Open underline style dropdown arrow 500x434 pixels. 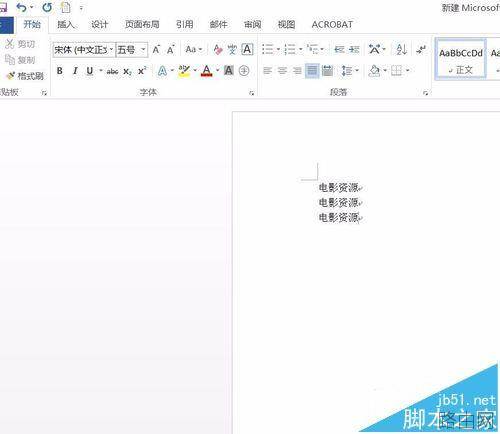pyautogui.click(x=100, y=71)
